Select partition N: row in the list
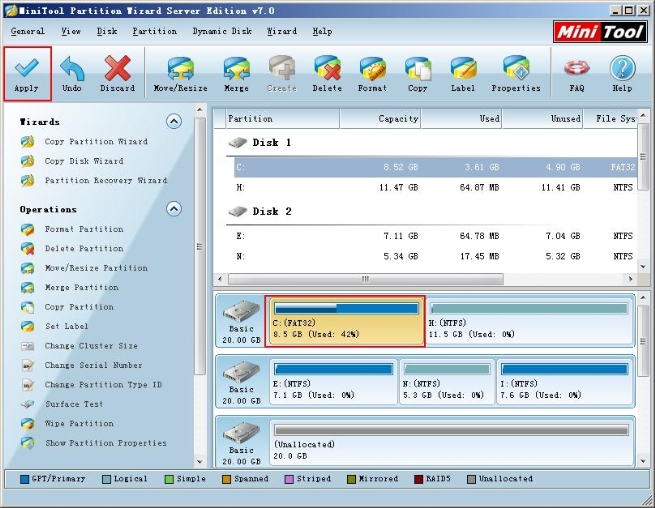The image size is (655, 508). (x=435, y=256)
